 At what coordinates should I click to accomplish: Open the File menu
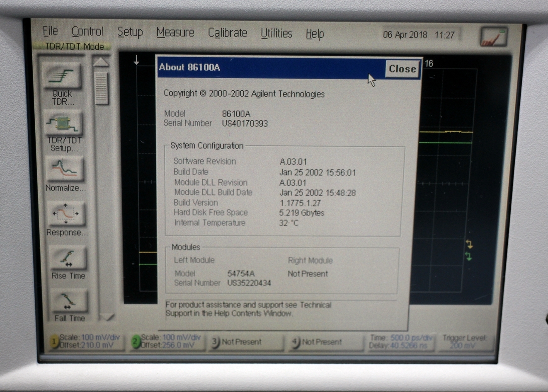click(50, 31)
